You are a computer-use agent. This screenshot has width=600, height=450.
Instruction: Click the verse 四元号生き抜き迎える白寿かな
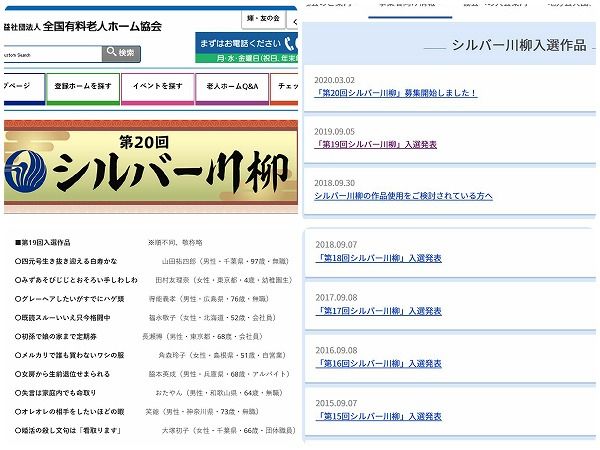click(x=66, y=261)
